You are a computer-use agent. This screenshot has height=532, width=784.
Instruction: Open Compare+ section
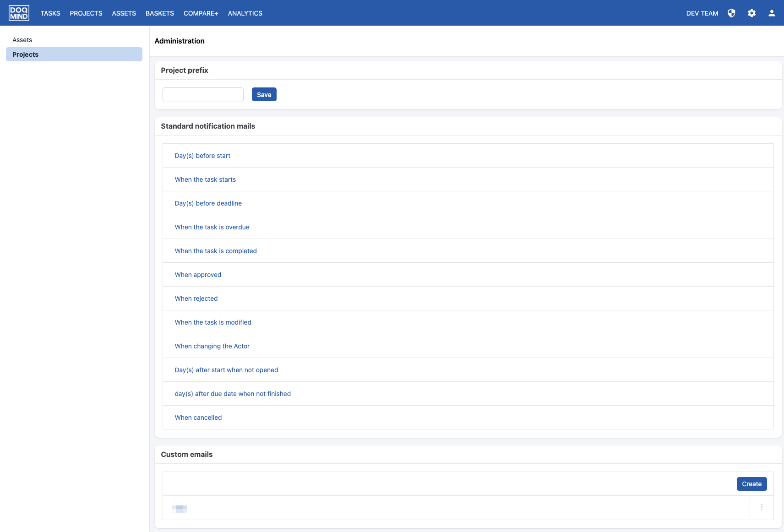pyautogui.click(x=201, y=13)
